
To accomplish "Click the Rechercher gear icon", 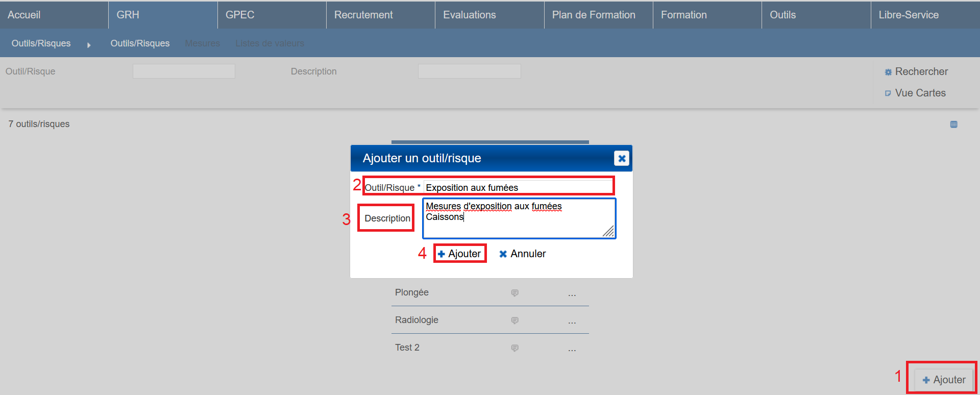I will (888, 72).
